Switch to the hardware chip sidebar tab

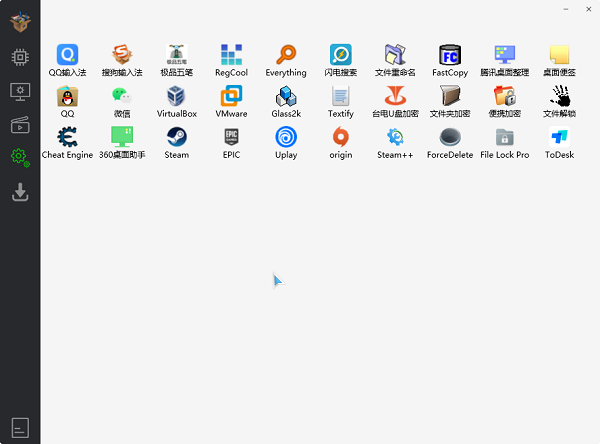(20, 57)
